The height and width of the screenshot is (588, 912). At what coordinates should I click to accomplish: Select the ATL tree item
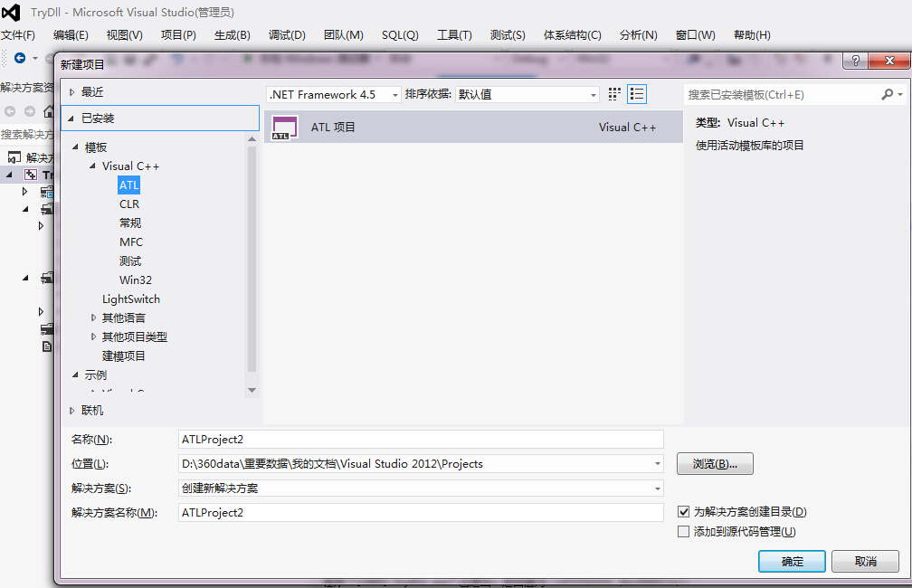click(129, 185)
